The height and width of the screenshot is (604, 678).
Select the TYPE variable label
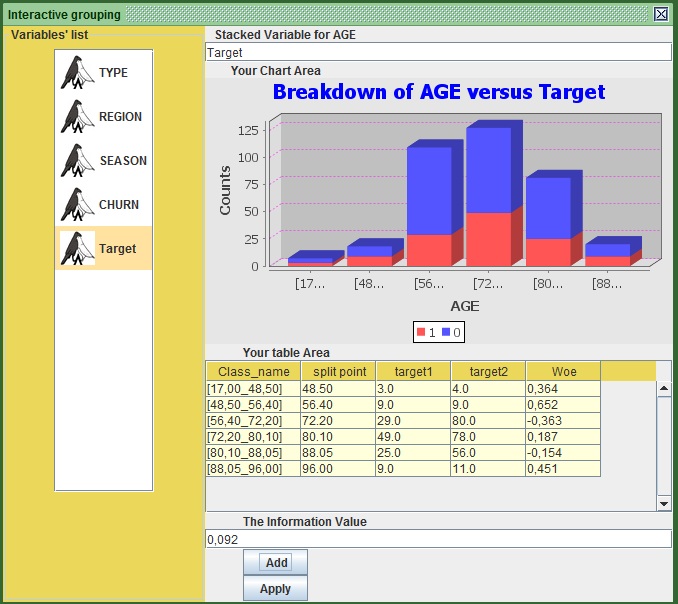[x=113, y=73]
